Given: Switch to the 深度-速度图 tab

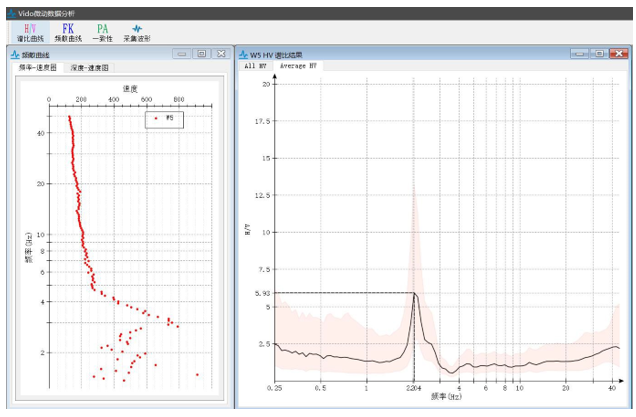Looking at the screenshot, I should pyautogui.click(x=90, y=67).
